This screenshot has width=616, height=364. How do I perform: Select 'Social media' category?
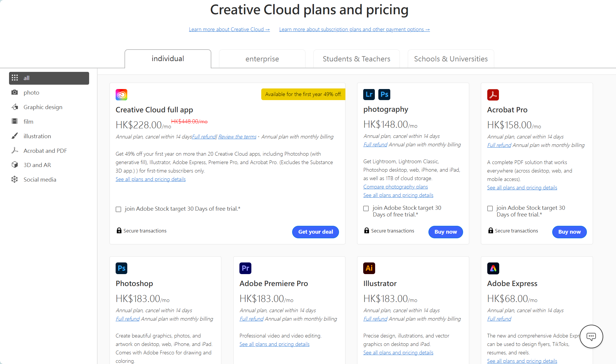tap(49, 179)
